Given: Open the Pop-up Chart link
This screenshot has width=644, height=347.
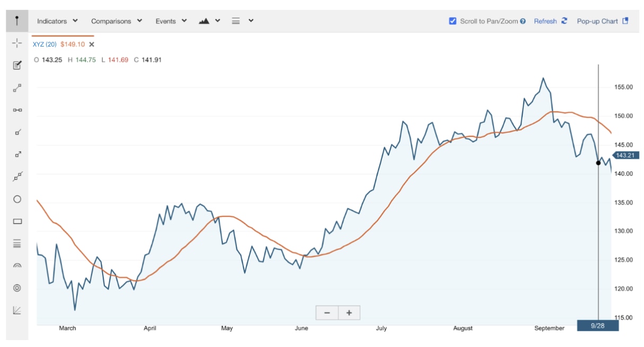Looking at the screenshot, I should (602, 21).
